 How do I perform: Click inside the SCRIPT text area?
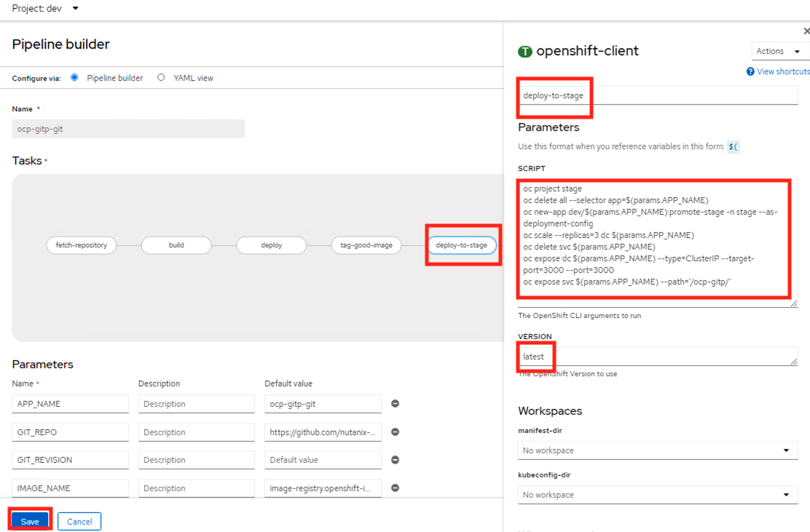click(x=656, y=240)
